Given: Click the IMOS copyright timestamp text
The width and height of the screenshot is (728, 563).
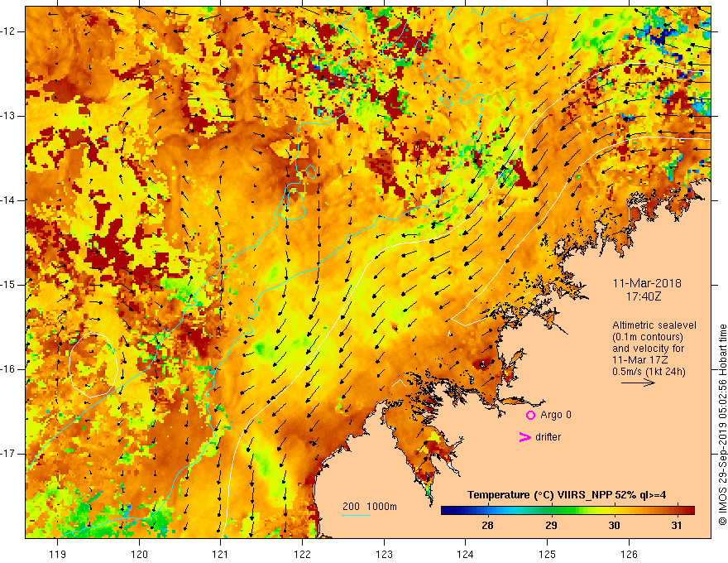Looking at the screenshot, I should click(x=722, y=425).
